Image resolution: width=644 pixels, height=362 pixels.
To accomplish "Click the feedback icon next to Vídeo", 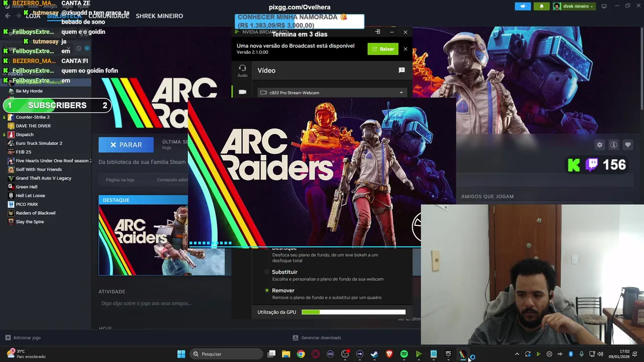I will 401,70.
